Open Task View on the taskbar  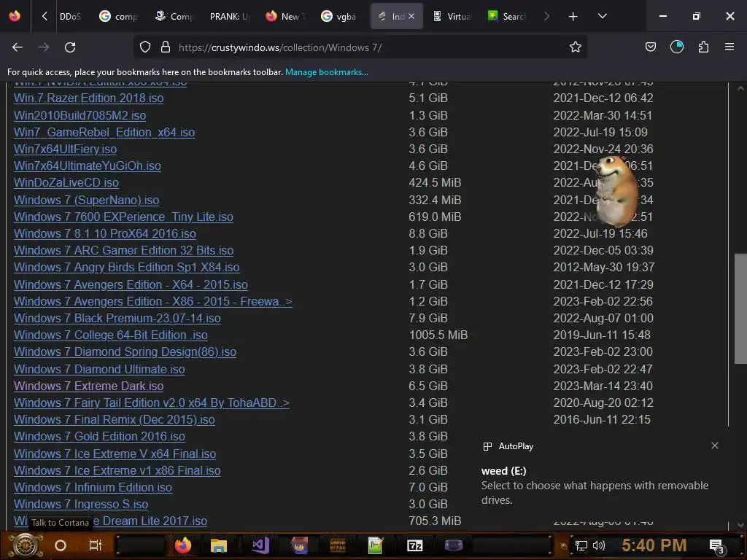96,545
